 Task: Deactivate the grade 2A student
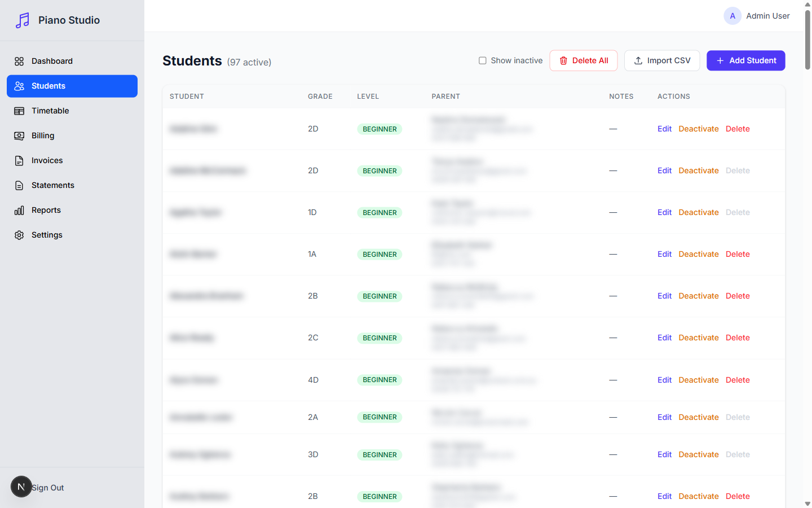[699, 417]
